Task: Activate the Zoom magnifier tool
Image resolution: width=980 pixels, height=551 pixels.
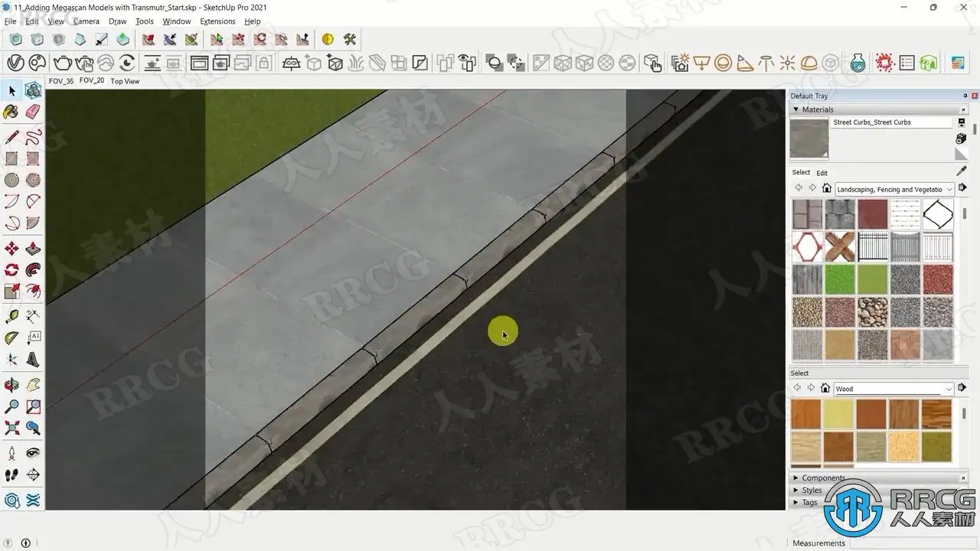Action: pyautogui.click(x=11, y=406)
